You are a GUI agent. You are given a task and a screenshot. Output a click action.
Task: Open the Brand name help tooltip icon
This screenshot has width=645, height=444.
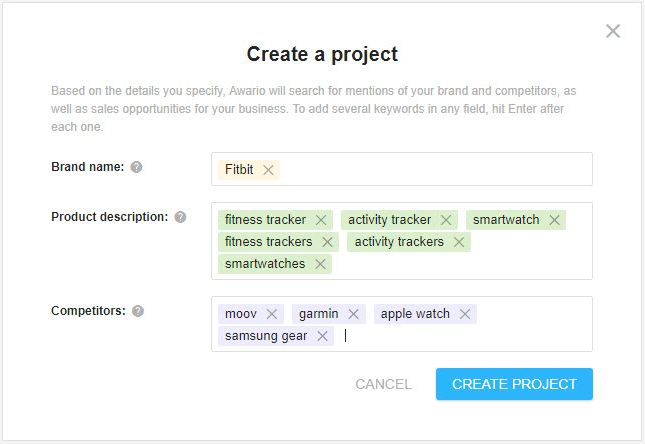point(136,167)
